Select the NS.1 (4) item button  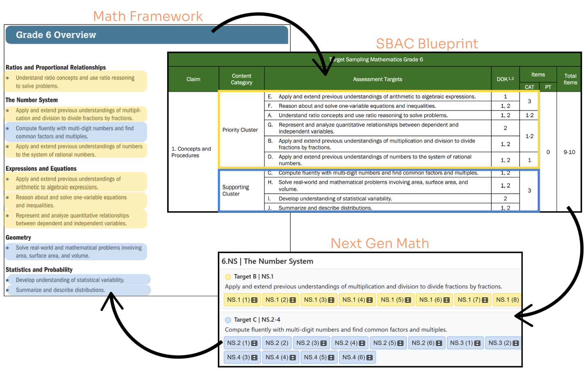click(357, 300)
